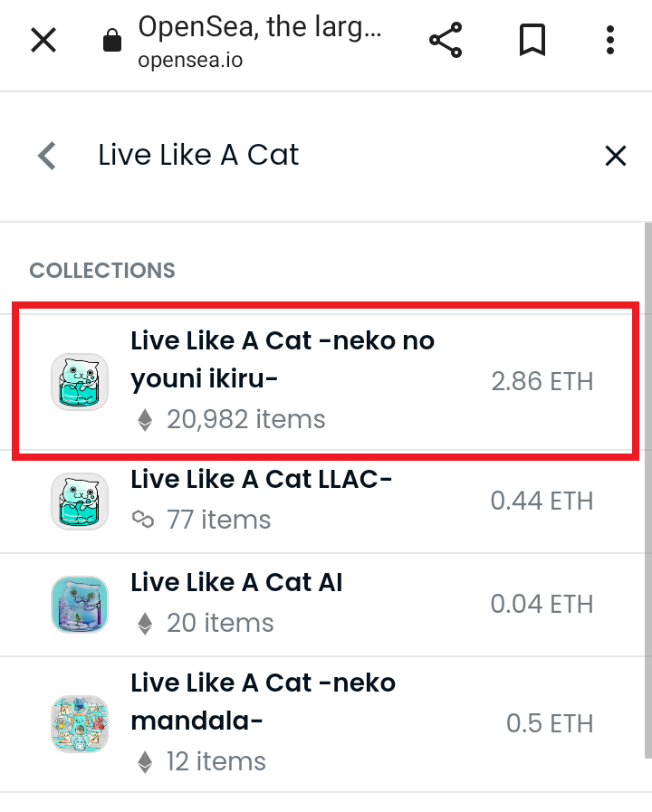Viewport: 652px width, 812px height.
Task: Open the share icon in toolbar
Action: point(446,40)
